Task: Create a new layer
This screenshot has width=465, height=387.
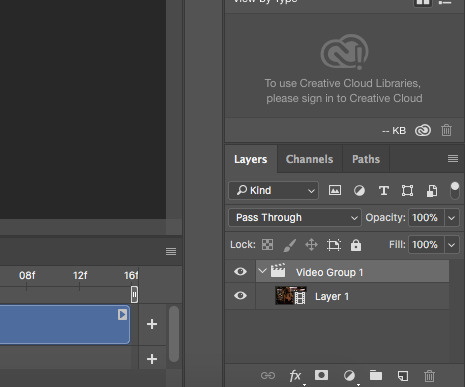Action: [x=403, y=376]
